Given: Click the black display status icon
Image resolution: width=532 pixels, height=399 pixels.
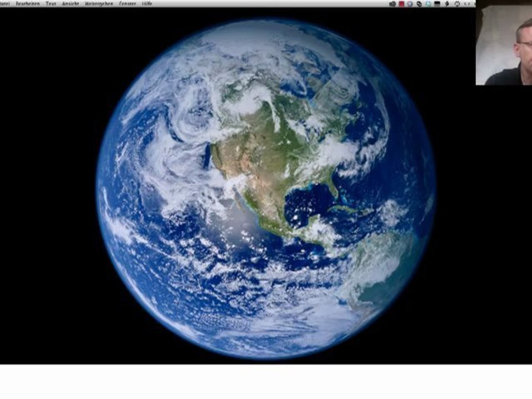Looking at the screenshot, I should 437,4.
